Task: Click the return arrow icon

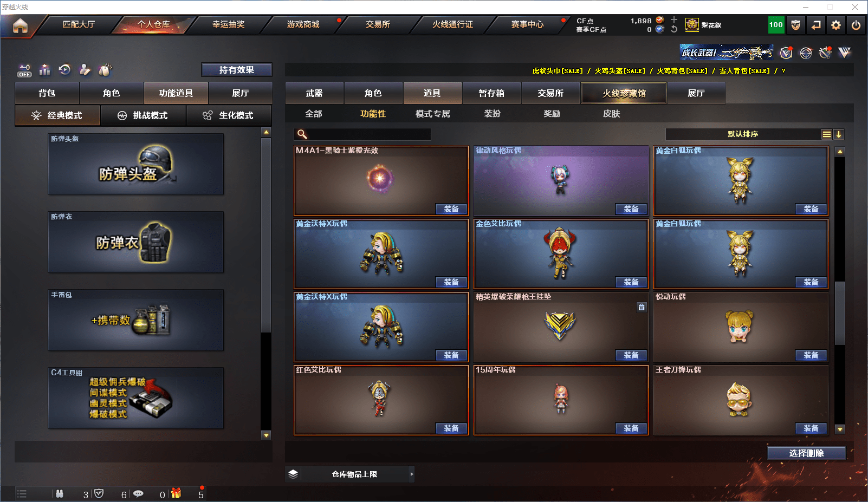Action: pyautogui.click(x=816, y=25)
